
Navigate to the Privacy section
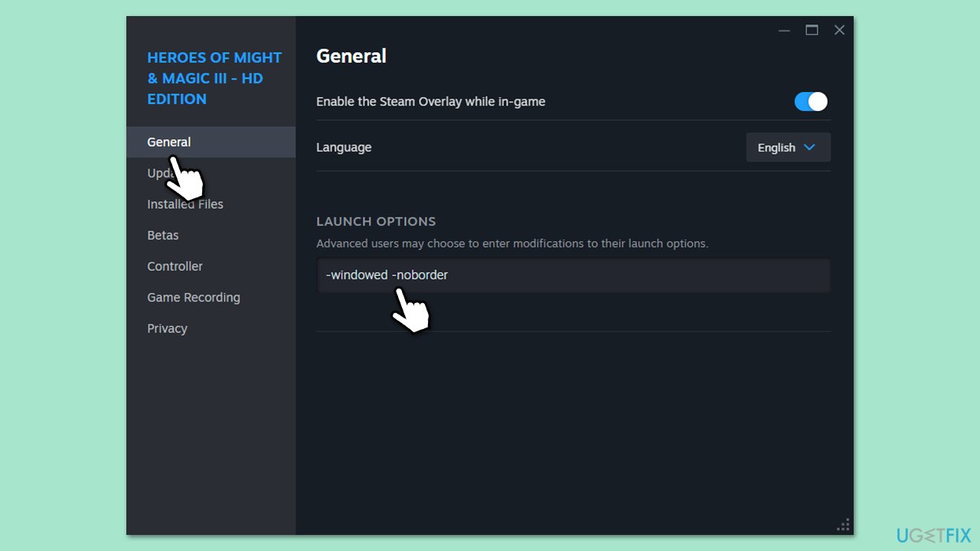[168, 328]
